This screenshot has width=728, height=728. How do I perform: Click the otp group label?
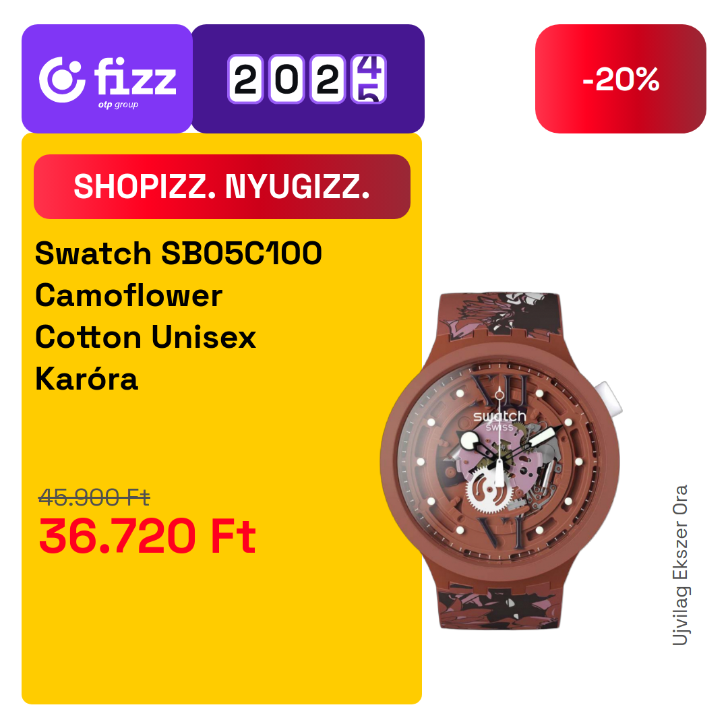(118, 105)
